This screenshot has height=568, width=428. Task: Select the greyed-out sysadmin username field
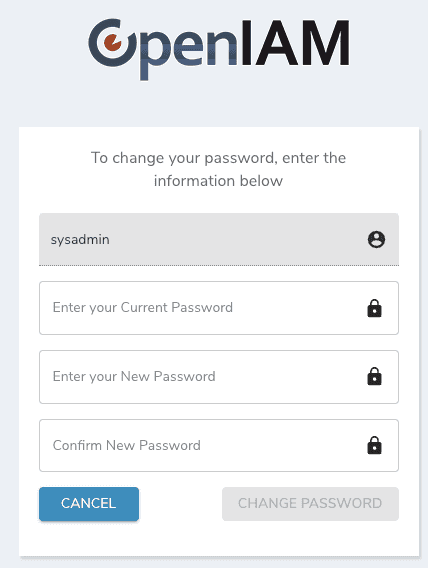click(219, 239)
